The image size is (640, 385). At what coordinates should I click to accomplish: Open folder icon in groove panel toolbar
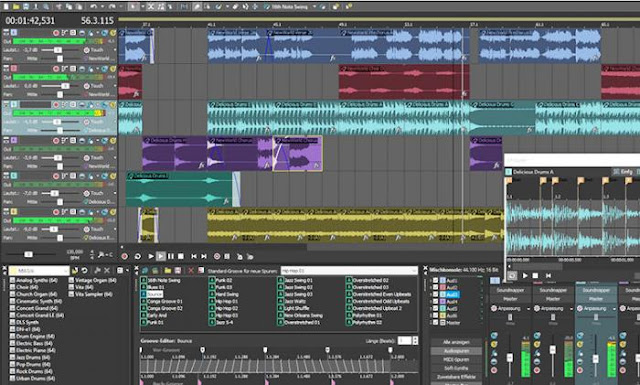coord(168,271)
